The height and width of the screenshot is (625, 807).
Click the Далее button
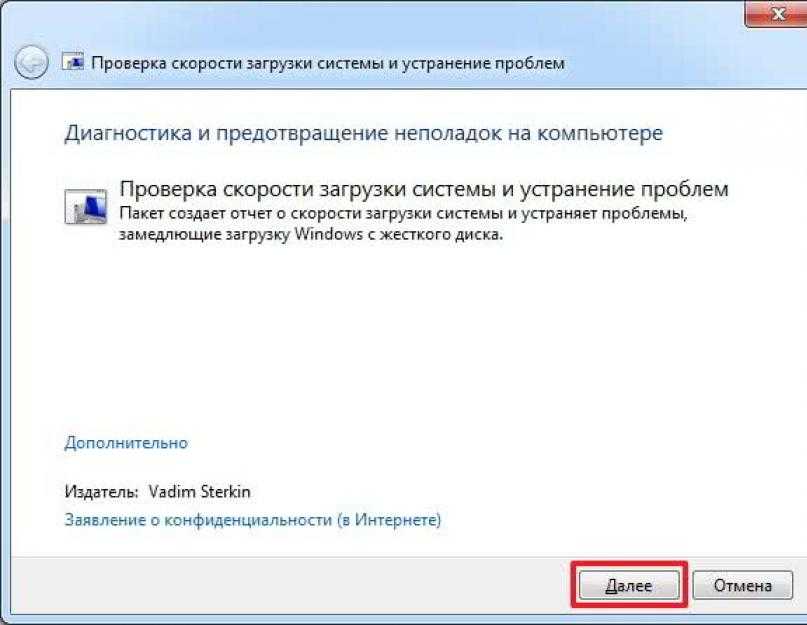click(629, 585)
